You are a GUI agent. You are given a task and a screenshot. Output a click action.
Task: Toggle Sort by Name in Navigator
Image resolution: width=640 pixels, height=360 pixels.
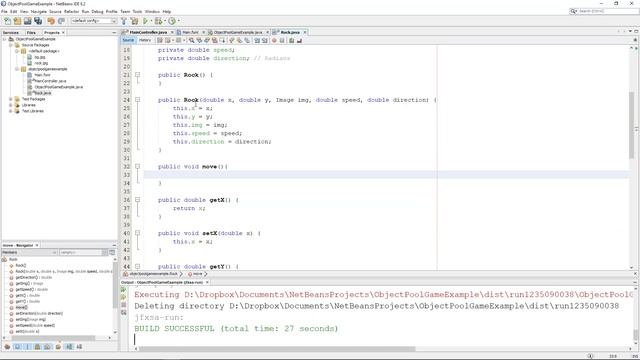[69, 347]
